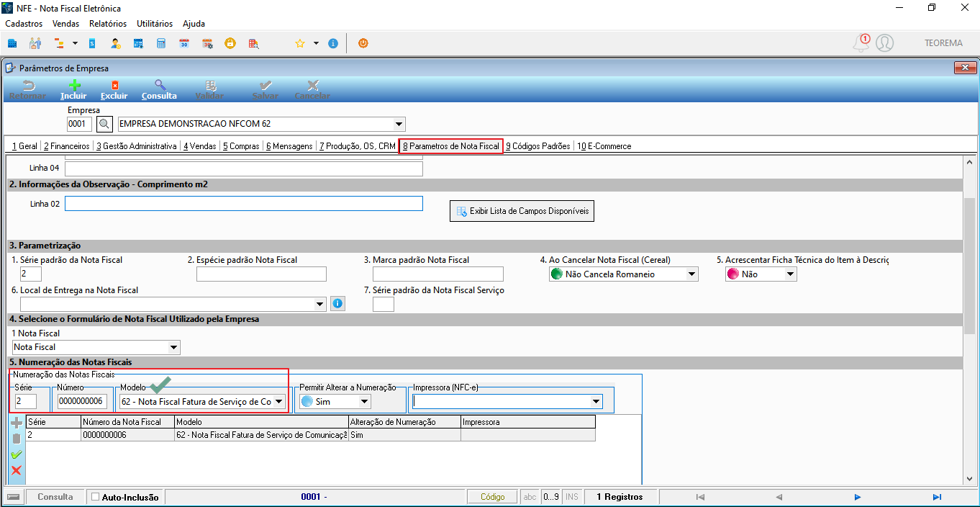980x507 pixels.
Task: Click the Código button in the status bar
Action: (x=493, y=497)
